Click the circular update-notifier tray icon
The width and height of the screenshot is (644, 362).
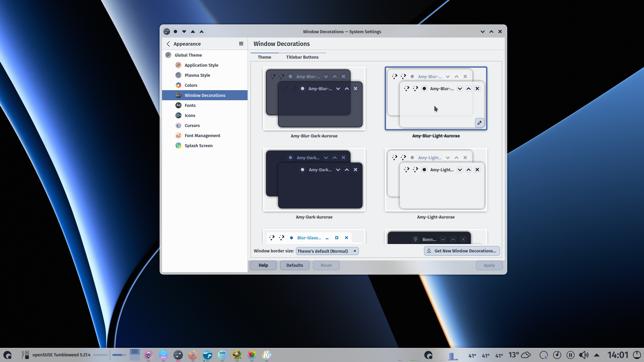point(544,355)
